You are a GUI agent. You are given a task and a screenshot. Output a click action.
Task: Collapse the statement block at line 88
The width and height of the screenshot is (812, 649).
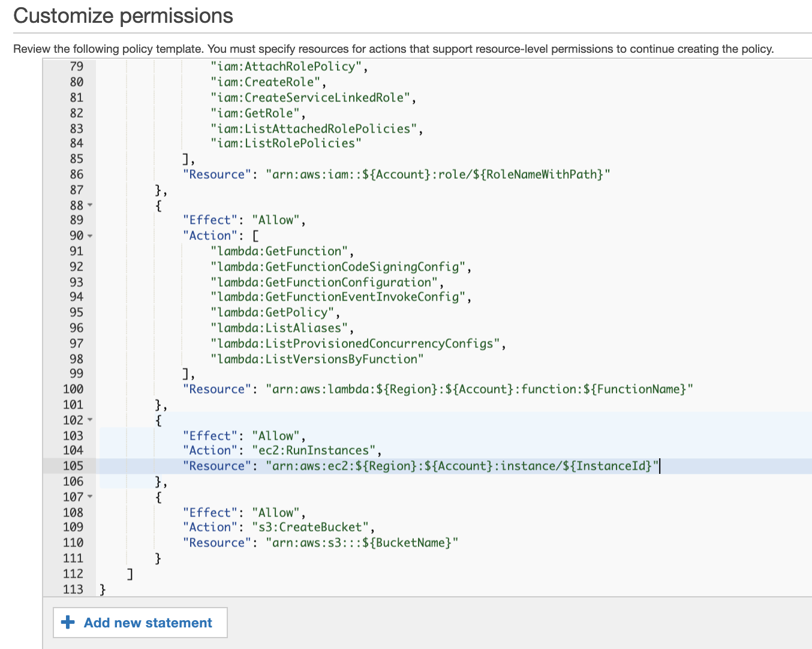[x=89, y=205]
